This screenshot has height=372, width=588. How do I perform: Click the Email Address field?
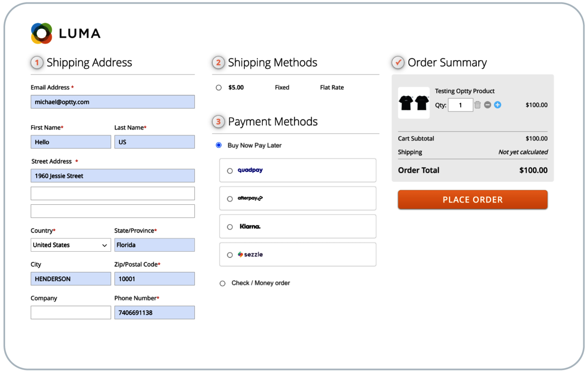coord(113,102)
